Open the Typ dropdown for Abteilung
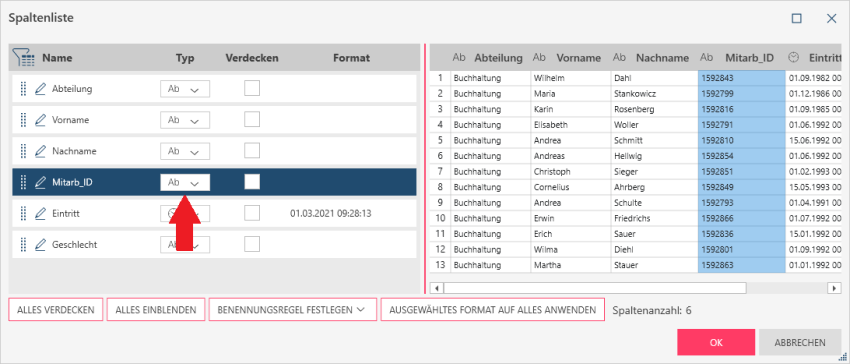This screenshot has width=850, height=364. click(185, 90)
